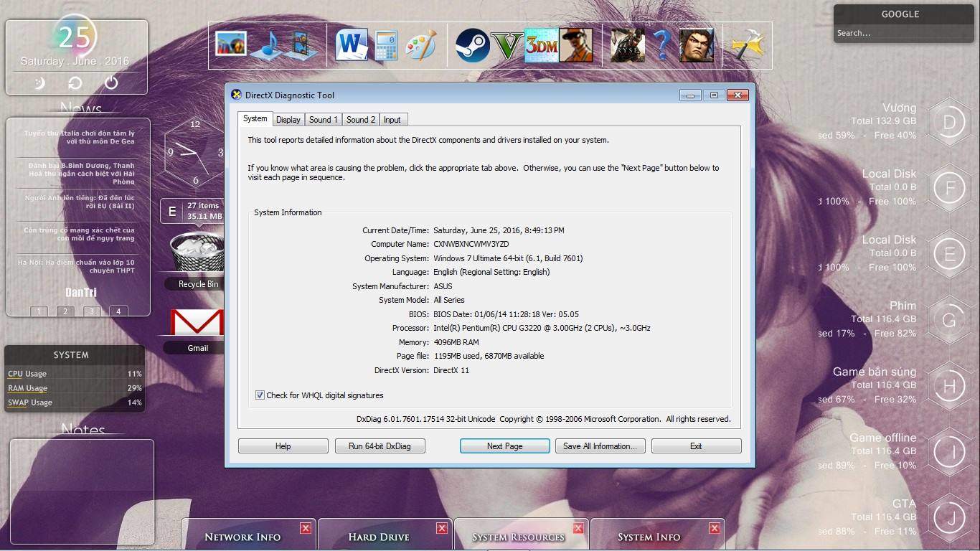Select the Input tab

[392, 120]
